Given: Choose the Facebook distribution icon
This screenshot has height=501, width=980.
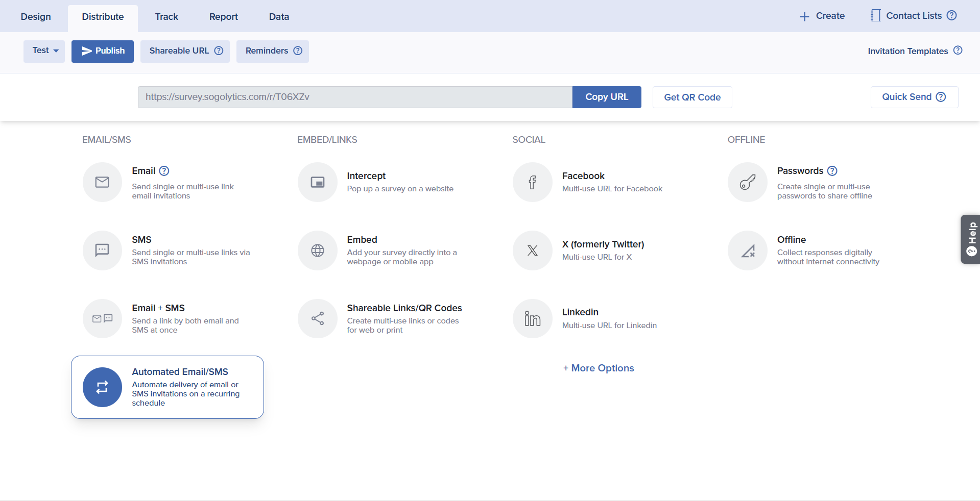Looking at the screenshot, I should 533,182.
